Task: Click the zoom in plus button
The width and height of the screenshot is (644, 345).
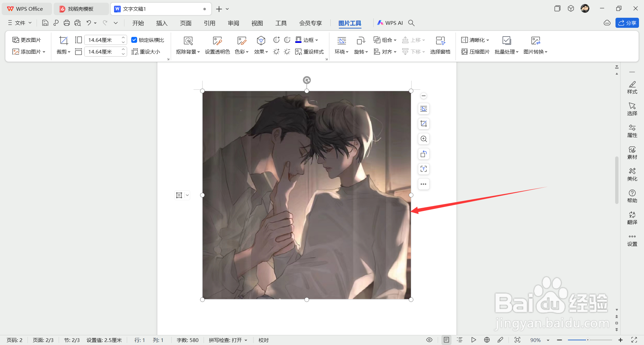Action: (x=621, y=340)
